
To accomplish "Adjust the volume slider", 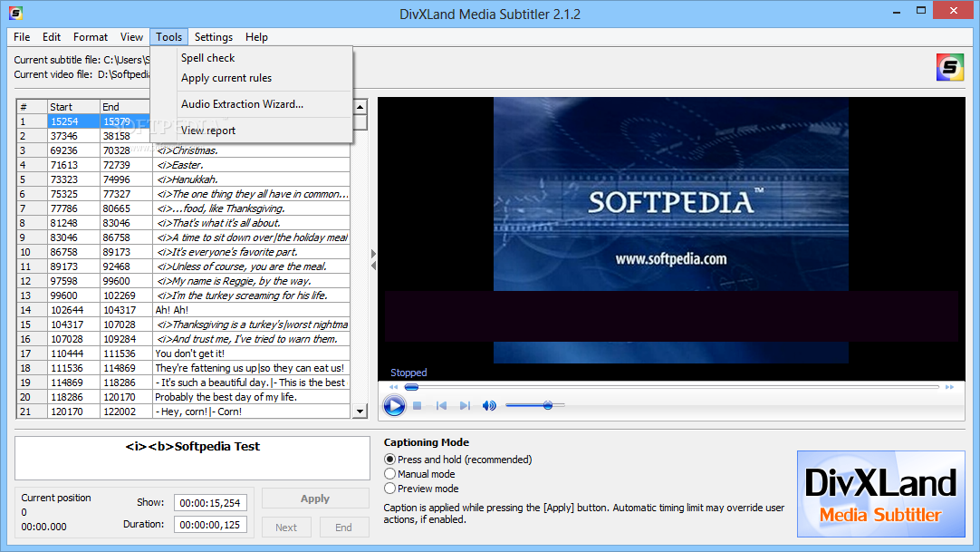I will (535, 406).
